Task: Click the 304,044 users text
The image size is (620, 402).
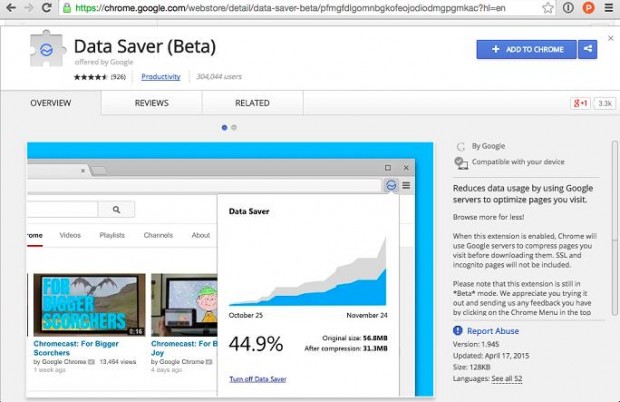Action: coord(219,77)
